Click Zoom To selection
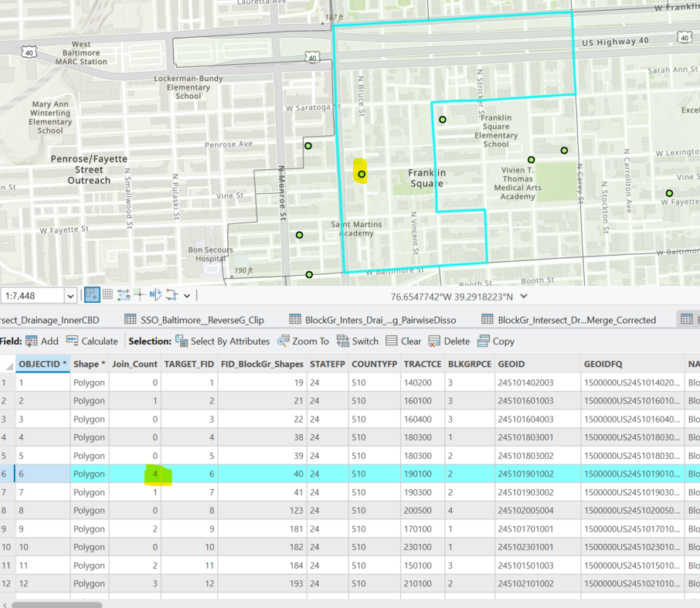The image size is (700, 608). point(303,341)
